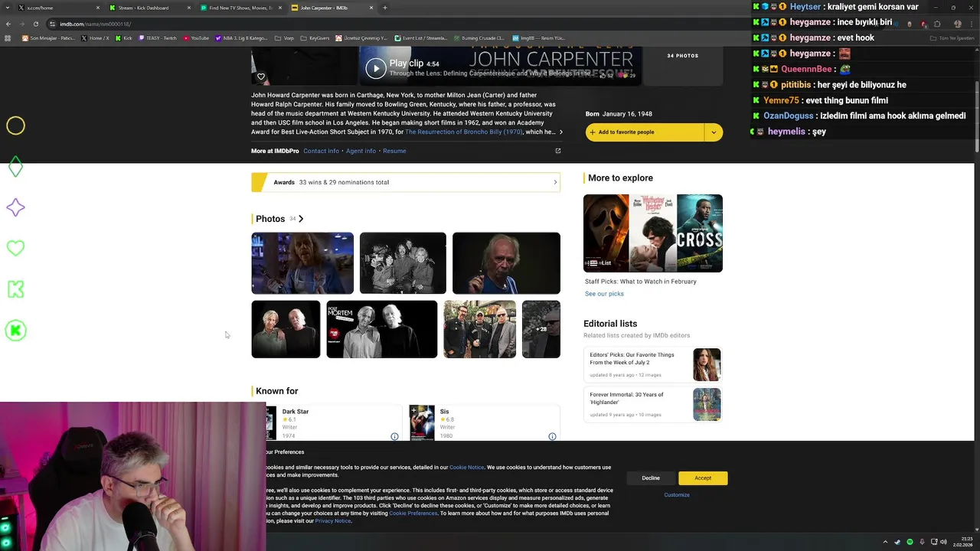
Task: Open the TEASY - Twitch bookmark
Action: click(158, 37)
